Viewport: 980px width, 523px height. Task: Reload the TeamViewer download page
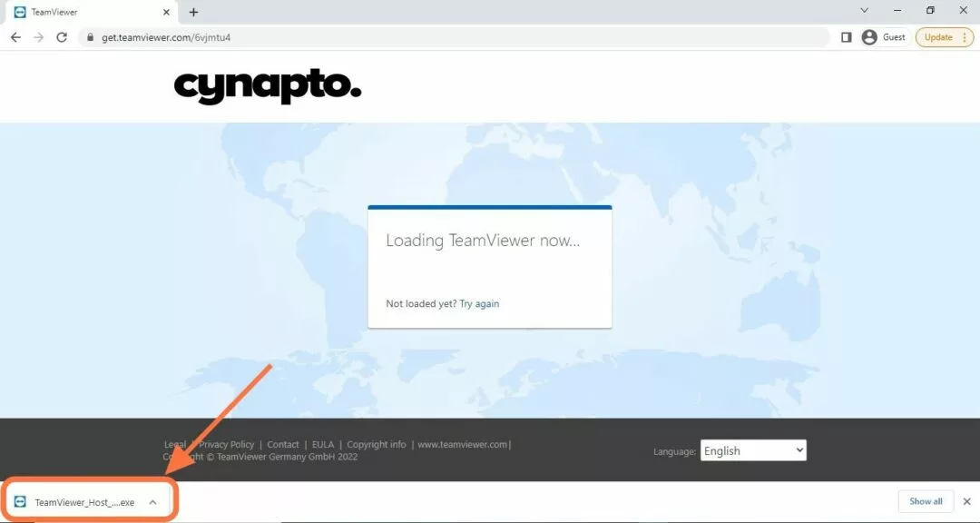(x=62, y=37)
